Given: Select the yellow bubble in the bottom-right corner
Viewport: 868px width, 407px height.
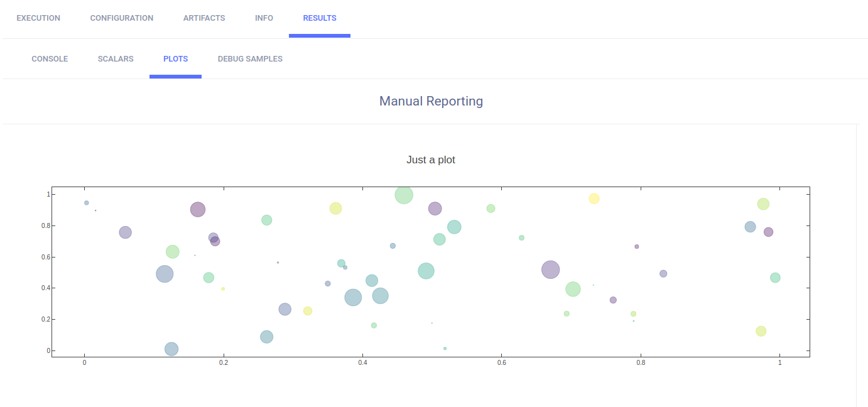Looking at the screenshot, I should pyautogui.click(x=761, y=331).
